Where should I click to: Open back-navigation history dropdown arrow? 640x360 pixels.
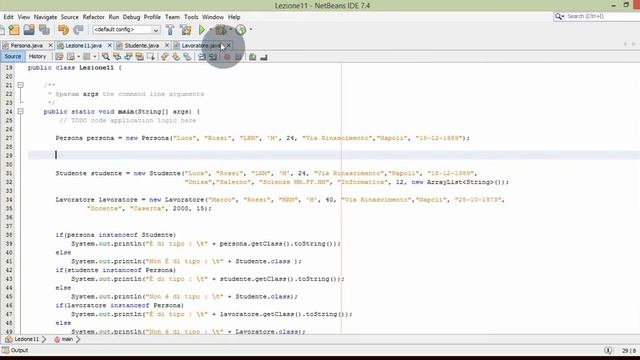pyautogui.click(x=78, y=57)
